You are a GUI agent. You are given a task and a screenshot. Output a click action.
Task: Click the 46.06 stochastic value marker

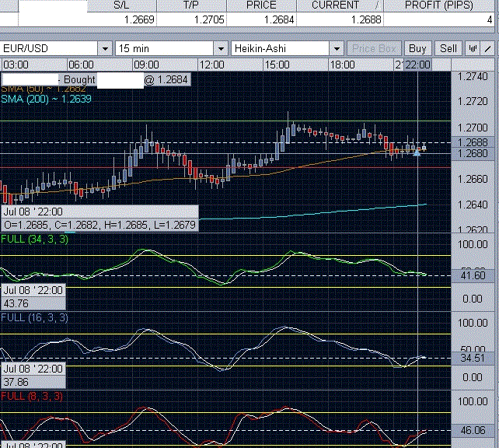coord(473,430)
